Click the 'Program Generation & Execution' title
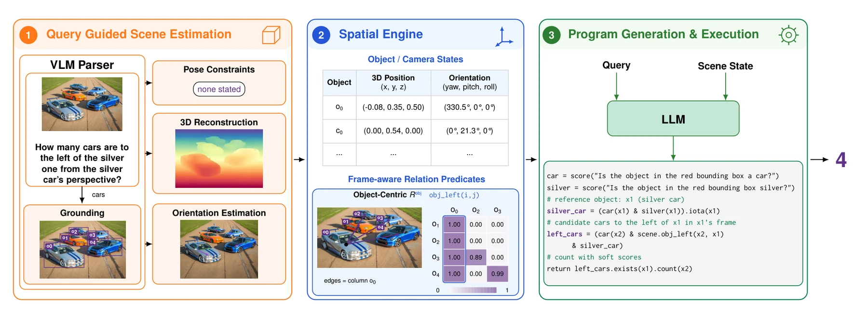 664,34
